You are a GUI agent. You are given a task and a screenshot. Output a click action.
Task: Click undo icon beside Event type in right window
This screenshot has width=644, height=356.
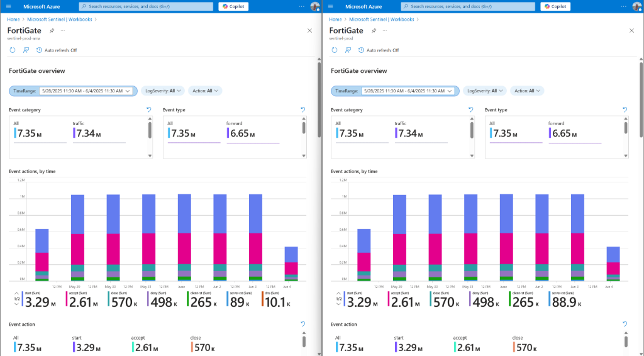click(625, 109)
